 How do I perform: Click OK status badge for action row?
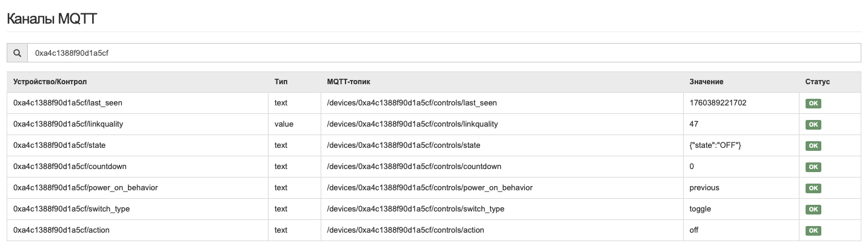(x=813, y=231)
